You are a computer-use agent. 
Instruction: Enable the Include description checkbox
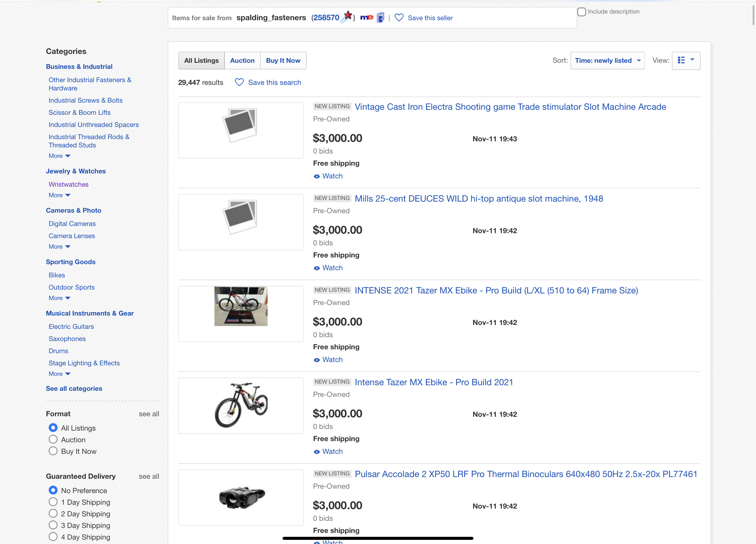pos(582,12)
